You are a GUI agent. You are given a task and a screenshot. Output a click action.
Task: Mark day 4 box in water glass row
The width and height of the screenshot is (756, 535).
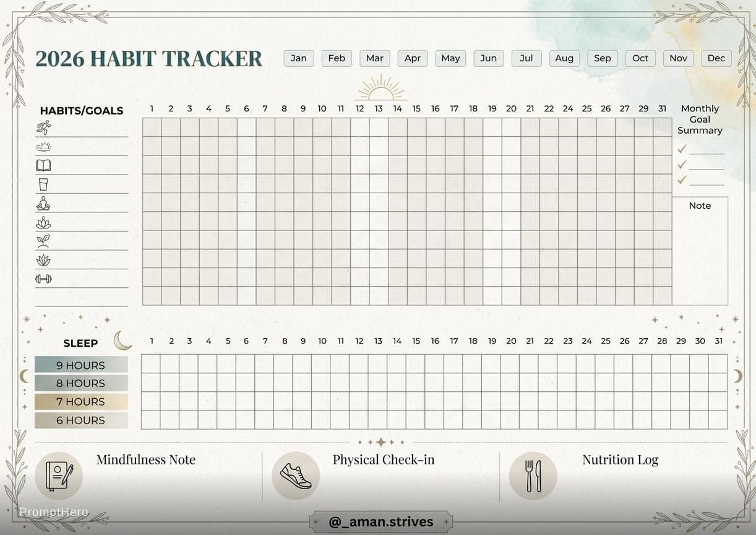(x=209, y=183)
